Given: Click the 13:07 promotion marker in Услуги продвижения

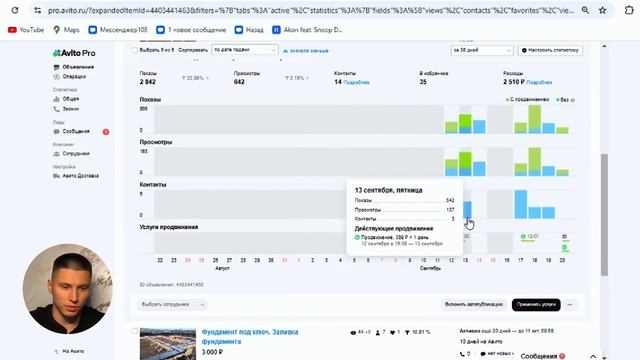Looking at the screenshot, I should (x=529, y=237).
